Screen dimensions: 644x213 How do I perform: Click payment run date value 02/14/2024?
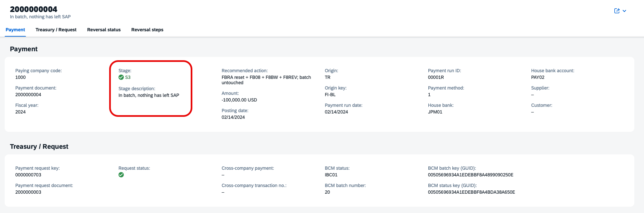[x=336, y=112]
